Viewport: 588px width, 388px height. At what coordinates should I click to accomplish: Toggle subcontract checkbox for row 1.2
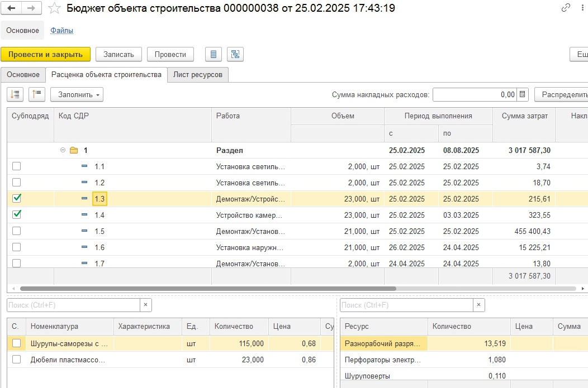click(17, 183)
